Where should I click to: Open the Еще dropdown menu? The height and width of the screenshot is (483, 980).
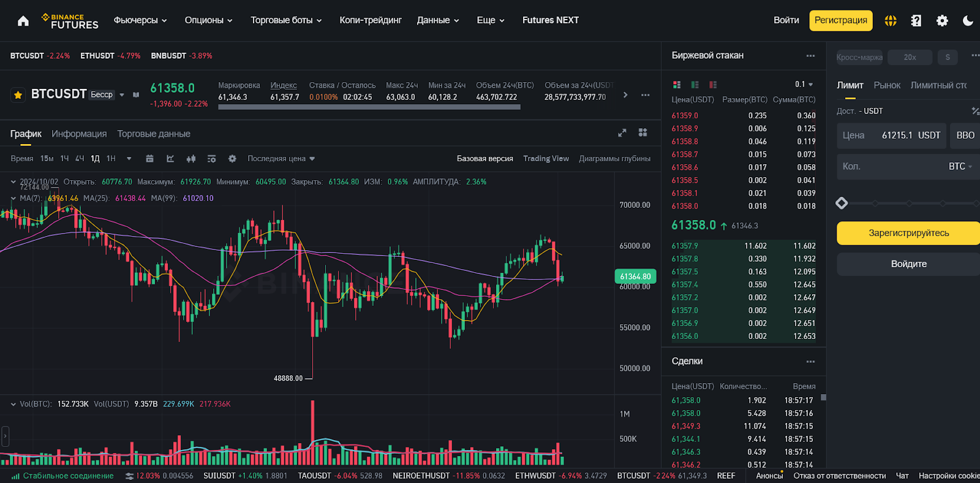[x=491, y=20]
